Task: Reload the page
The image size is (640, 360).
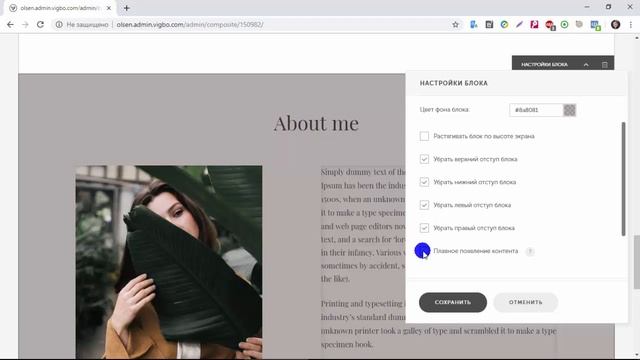Action: 40,24
